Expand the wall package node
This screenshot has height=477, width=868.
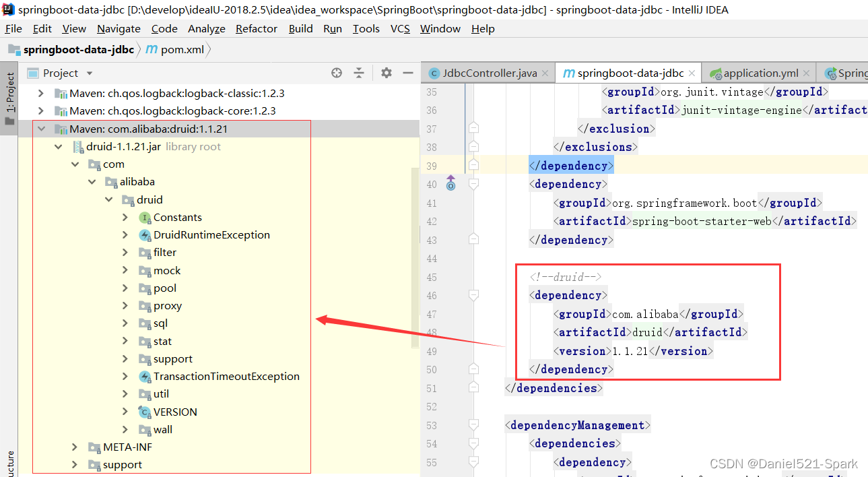125,430
